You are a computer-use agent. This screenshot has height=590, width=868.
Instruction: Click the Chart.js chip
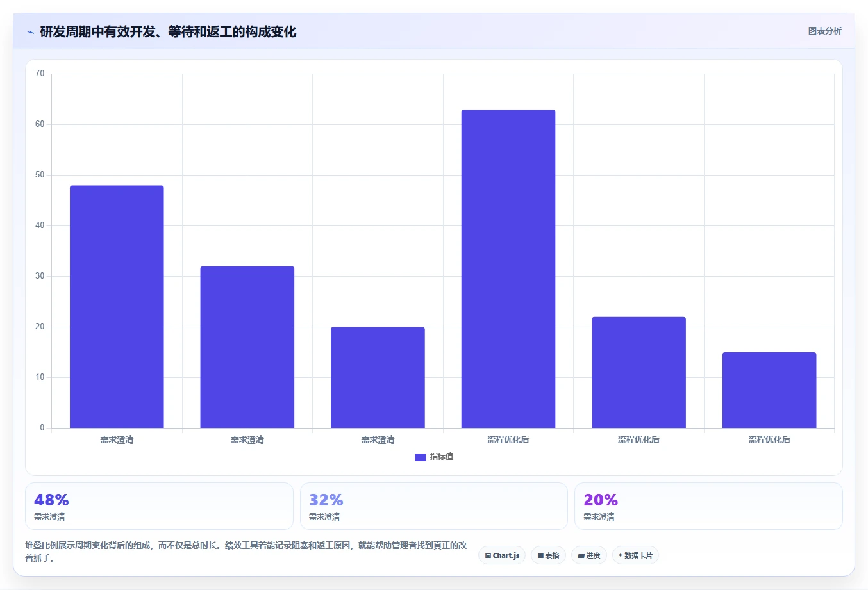[x=502, y=555]
